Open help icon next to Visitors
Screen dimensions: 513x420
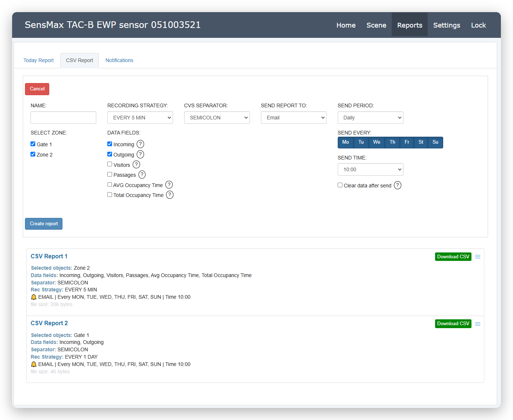tap(136, 165)
